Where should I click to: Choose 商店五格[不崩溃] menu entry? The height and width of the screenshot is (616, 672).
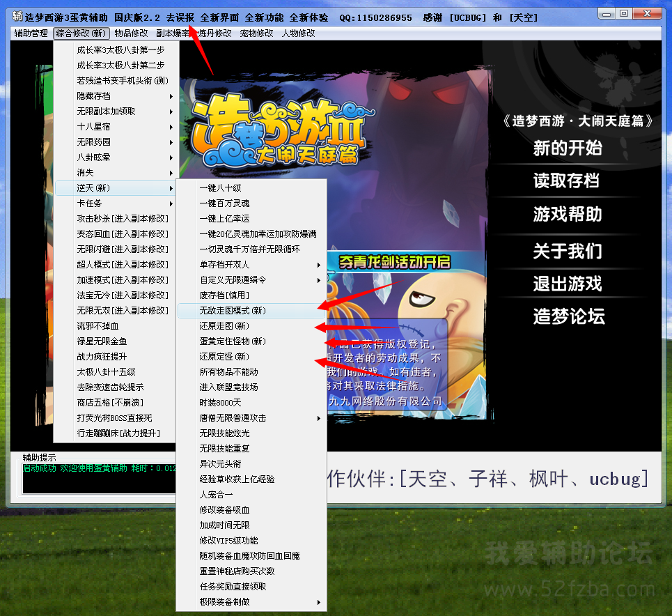pos(115,403)
